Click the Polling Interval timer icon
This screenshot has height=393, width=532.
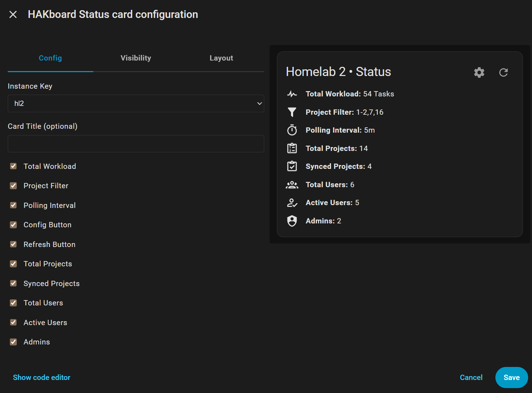pyautogui.click(x=292, y=130)
